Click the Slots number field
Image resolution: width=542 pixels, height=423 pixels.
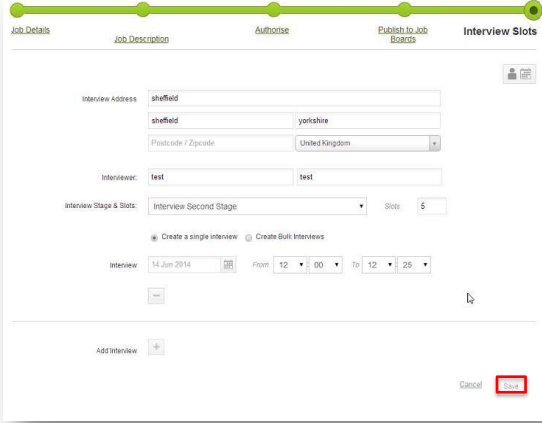[432, 206]
